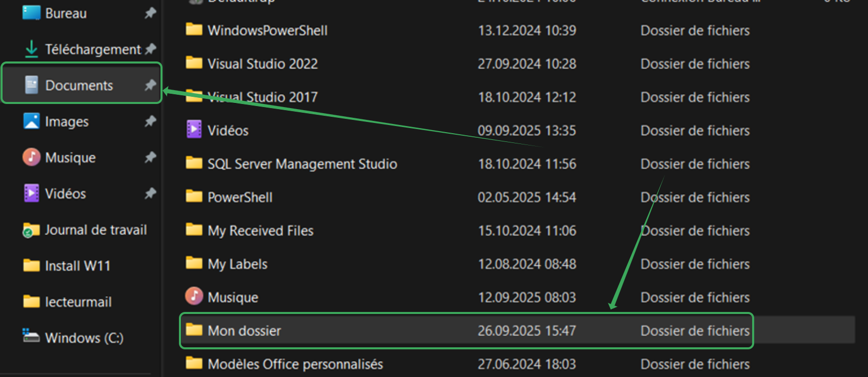Viewport: 868px width, 377px height.
Task: Click the PowerShell folder icon
Action: 194,196
